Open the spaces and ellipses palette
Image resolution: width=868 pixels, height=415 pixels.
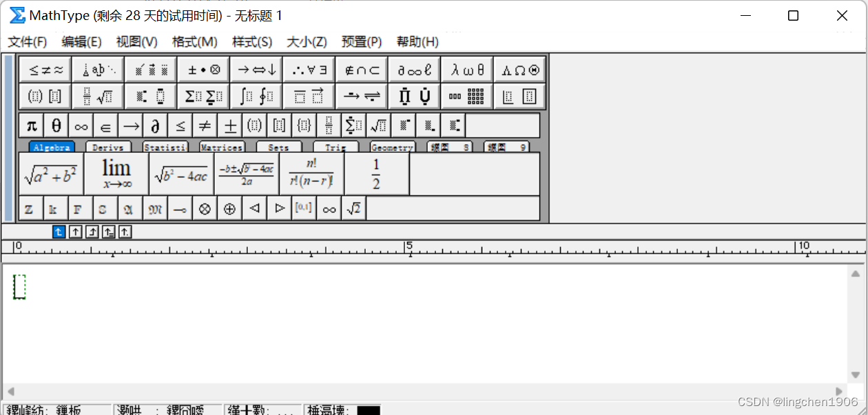point(98,70)
